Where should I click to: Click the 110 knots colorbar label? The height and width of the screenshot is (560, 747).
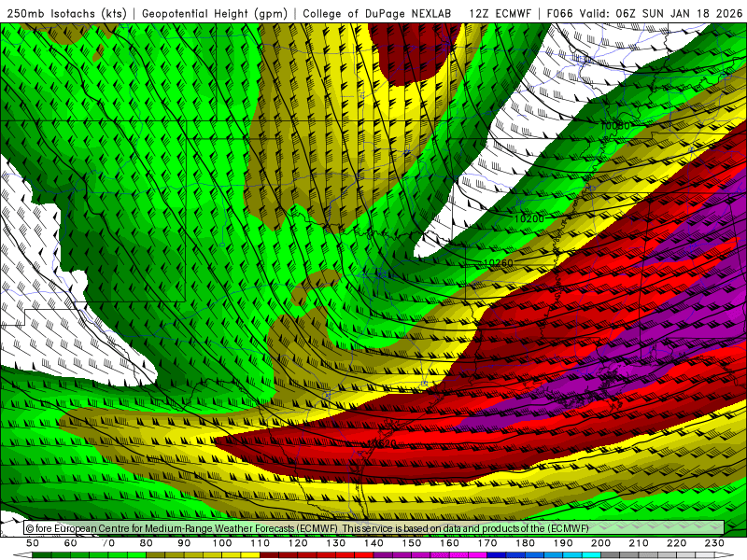261,543
